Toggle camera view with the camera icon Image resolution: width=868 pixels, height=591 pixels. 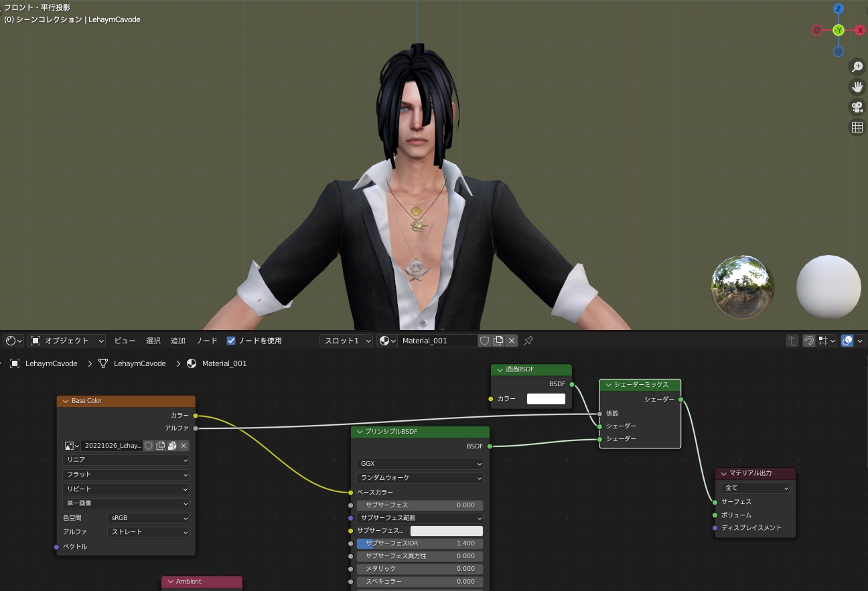pyautogui.click(x=857, y=107)
